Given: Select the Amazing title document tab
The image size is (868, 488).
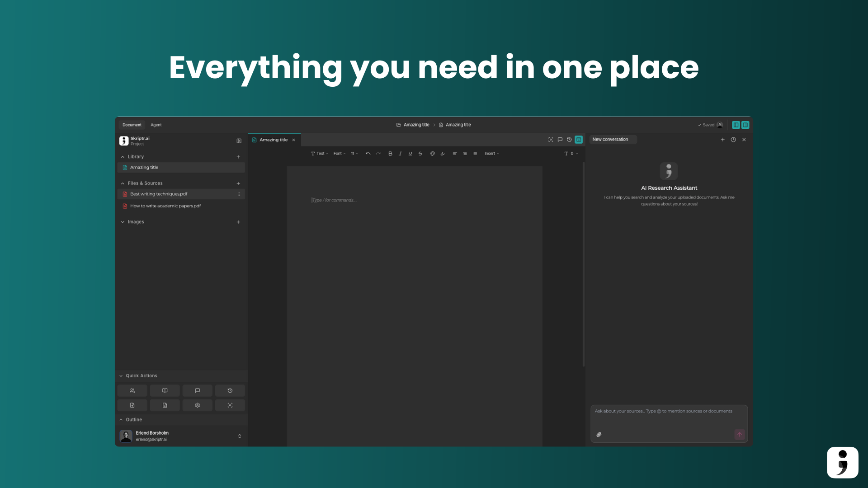Looking at the screenshot, I should coord(273,140).
